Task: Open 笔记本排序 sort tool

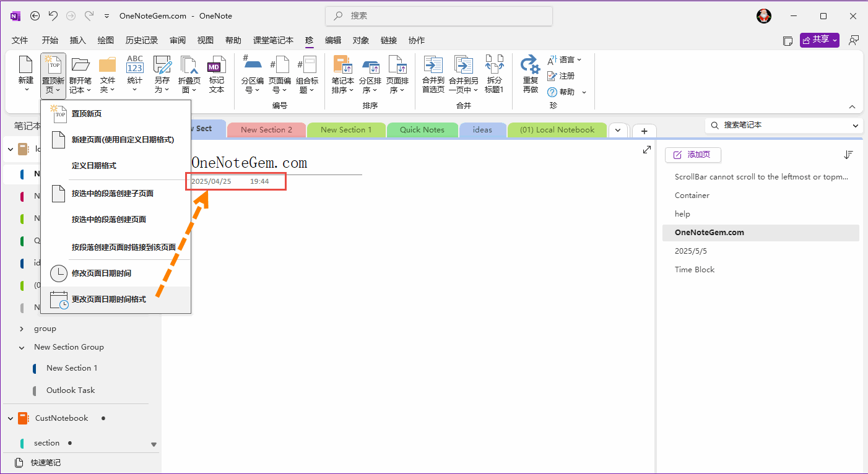Action: click(x=343, y=64)
